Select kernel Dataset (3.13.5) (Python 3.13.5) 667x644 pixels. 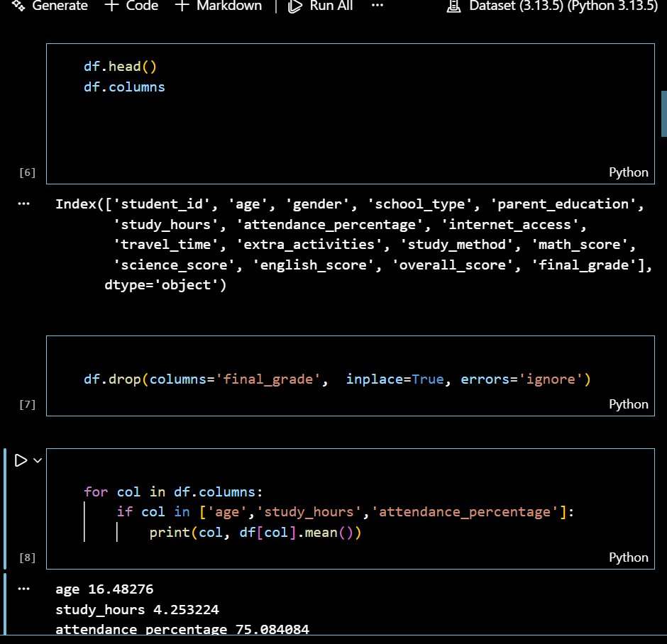pos(552,6)
